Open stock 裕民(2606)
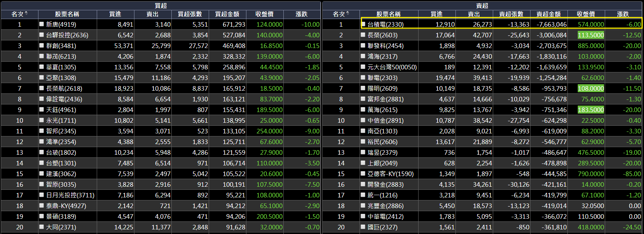Viewport: 644px width, 234px height. [382, 142]
